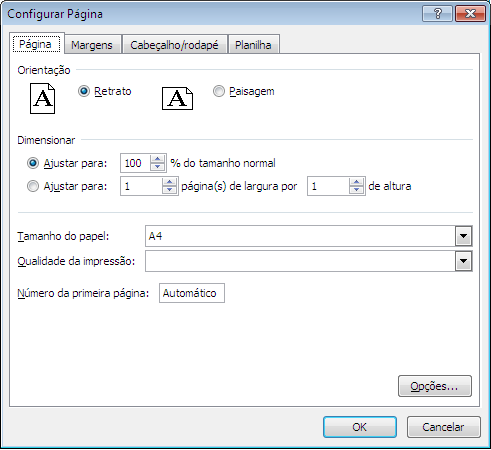
Task: Confirm settings with the OK button
Action: point(360,427)
